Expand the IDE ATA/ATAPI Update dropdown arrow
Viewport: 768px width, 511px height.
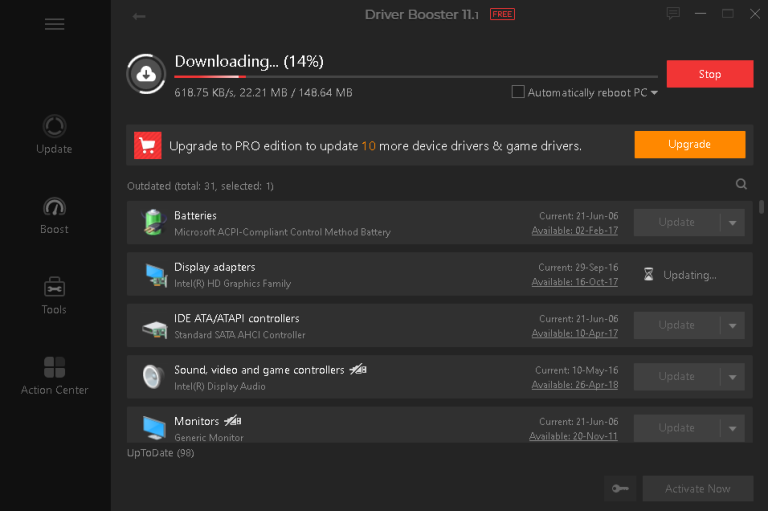[733, 326]
